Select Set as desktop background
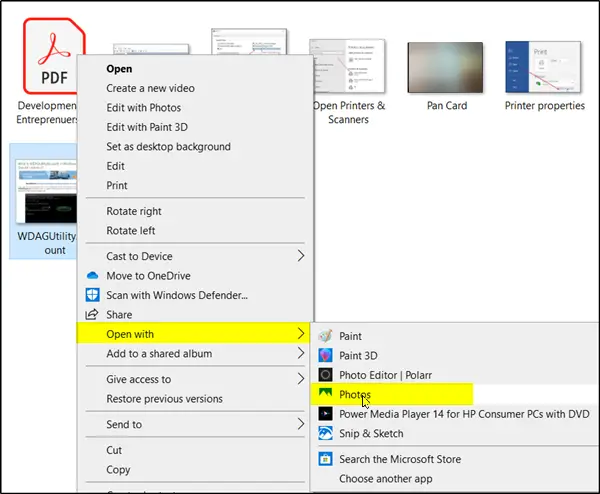 tap(195, 147)
